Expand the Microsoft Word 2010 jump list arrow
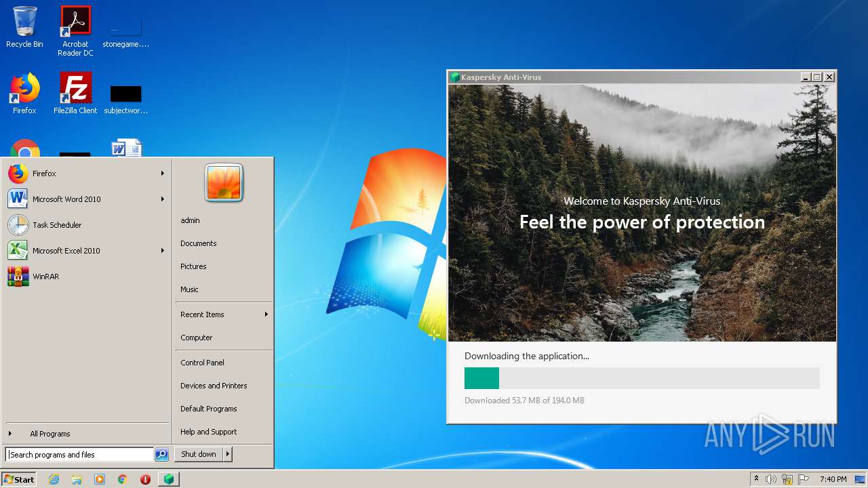Screen dimensions: 868x488 tap(163, 199)
